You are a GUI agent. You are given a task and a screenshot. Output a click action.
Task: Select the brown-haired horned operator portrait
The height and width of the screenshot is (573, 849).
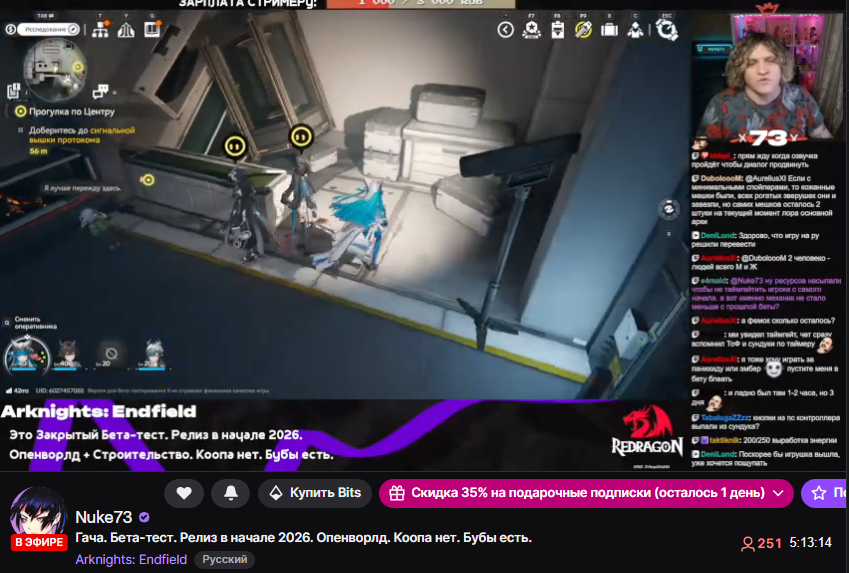point(68,355)
